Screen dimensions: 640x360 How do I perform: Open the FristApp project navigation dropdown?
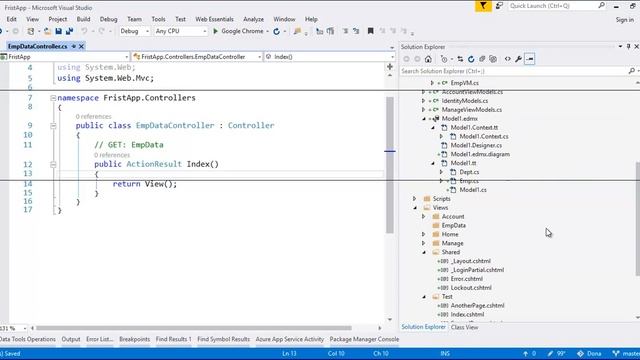point(127,57)
